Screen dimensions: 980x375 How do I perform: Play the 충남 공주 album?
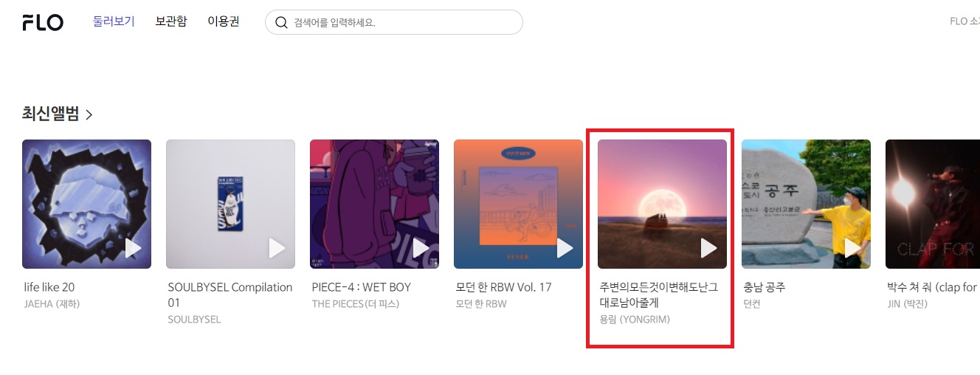click(852, 249)
